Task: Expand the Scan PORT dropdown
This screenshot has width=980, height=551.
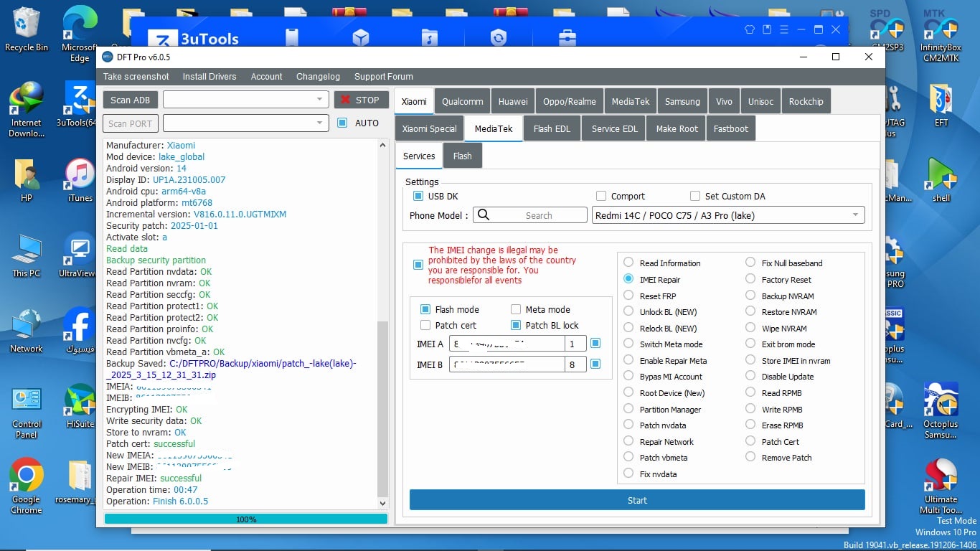Action: [319, 123]
